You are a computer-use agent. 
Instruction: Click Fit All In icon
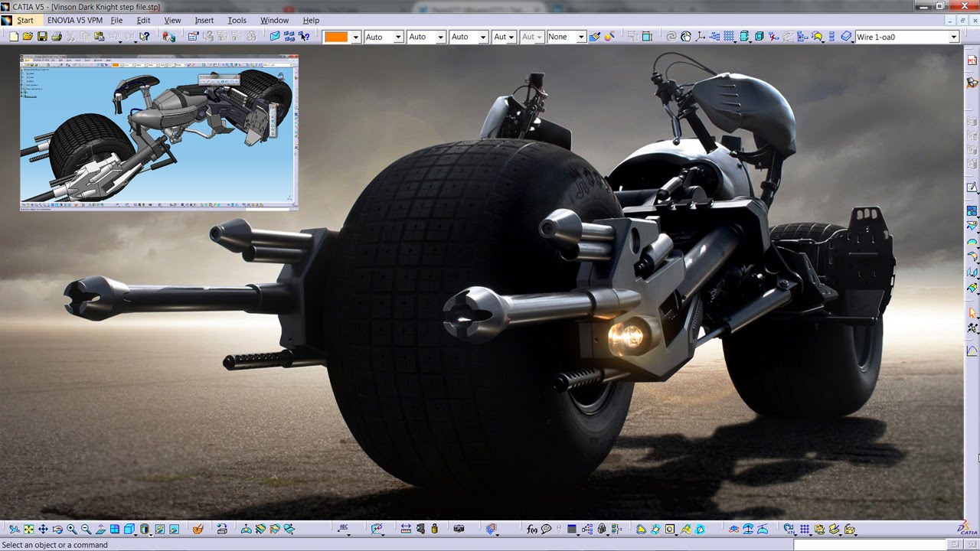28,529
